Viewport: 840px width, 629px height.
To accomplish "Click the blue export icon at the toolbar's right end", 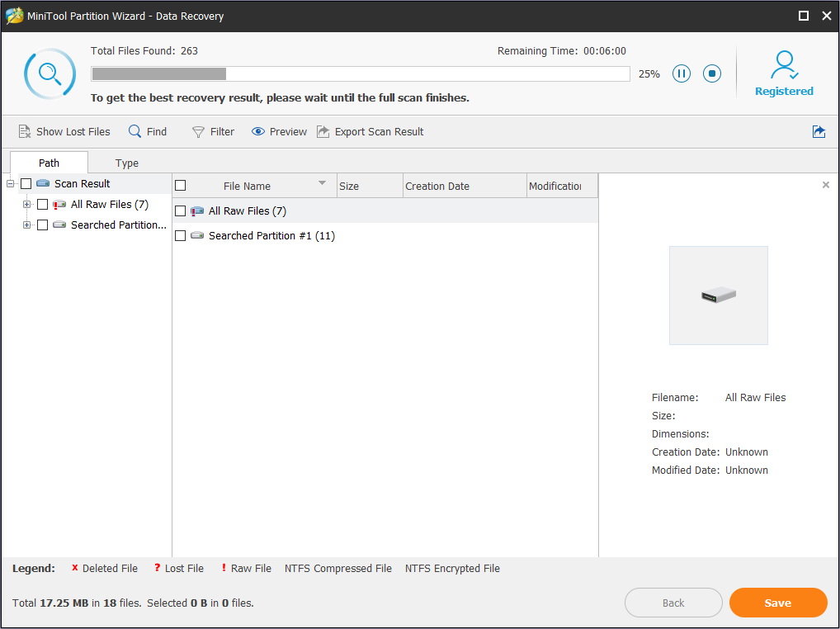I will 819,131.
